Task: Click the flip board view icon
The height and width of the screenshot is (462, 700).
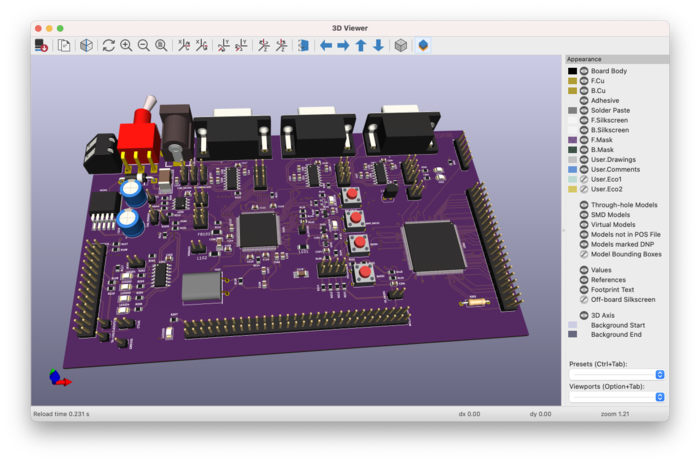Action: click(303, 45)
